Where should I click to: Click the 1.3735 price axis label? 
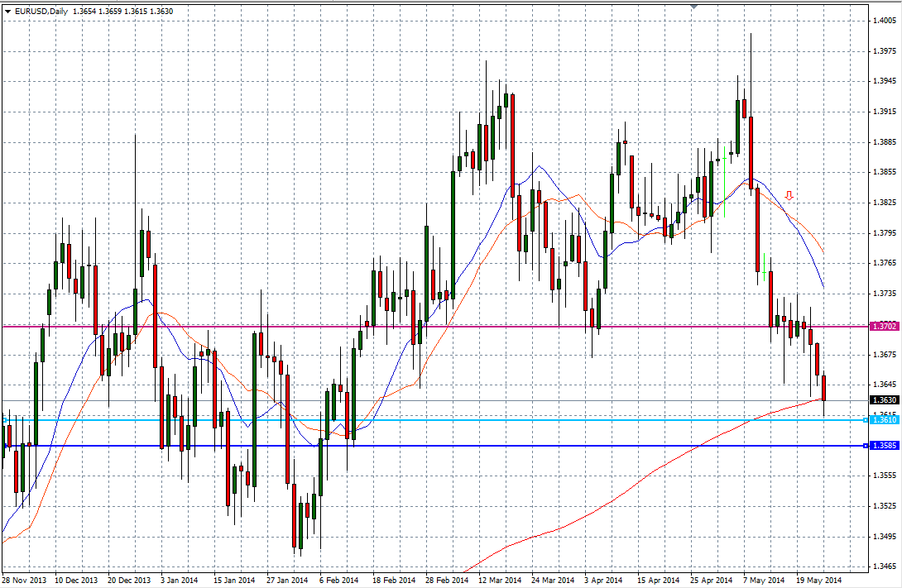(x=884, y=293)
